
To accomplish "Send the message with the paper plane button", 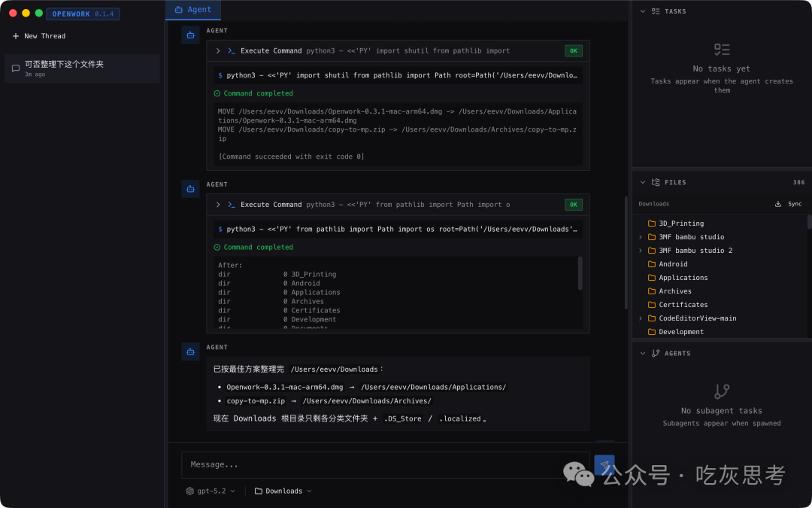I will point(604,465).
